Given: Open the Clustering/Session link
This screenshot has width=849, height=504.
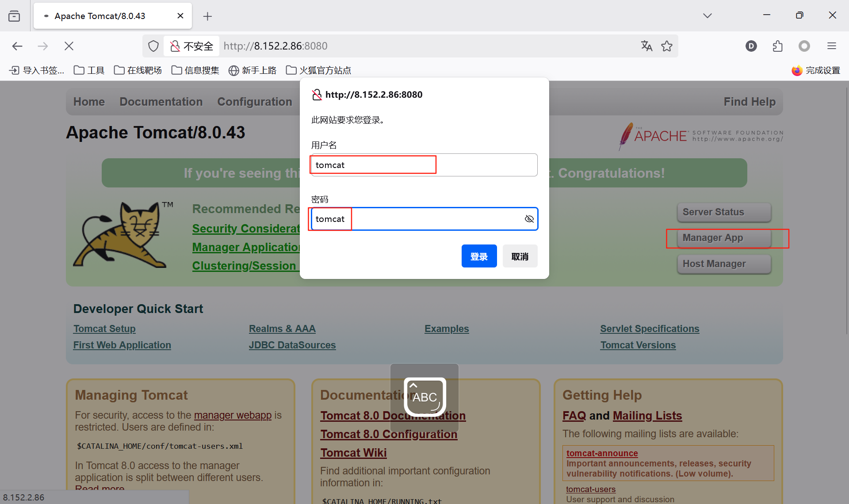Looking at the screenshot, I should pos(246,266).
